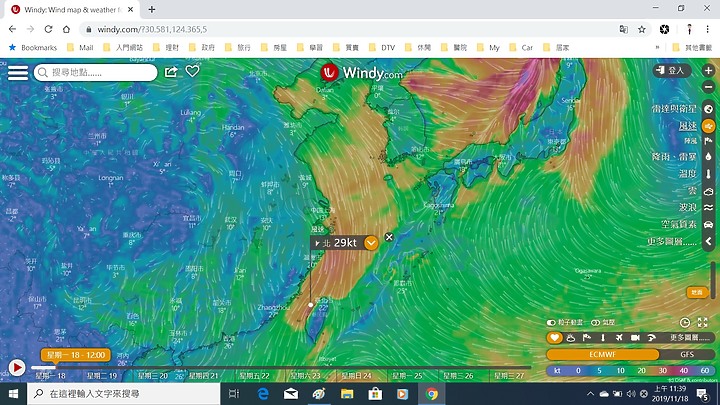Show wind stations flag POI
Viewport: 720px width, 405px height.
pos(587,338)
